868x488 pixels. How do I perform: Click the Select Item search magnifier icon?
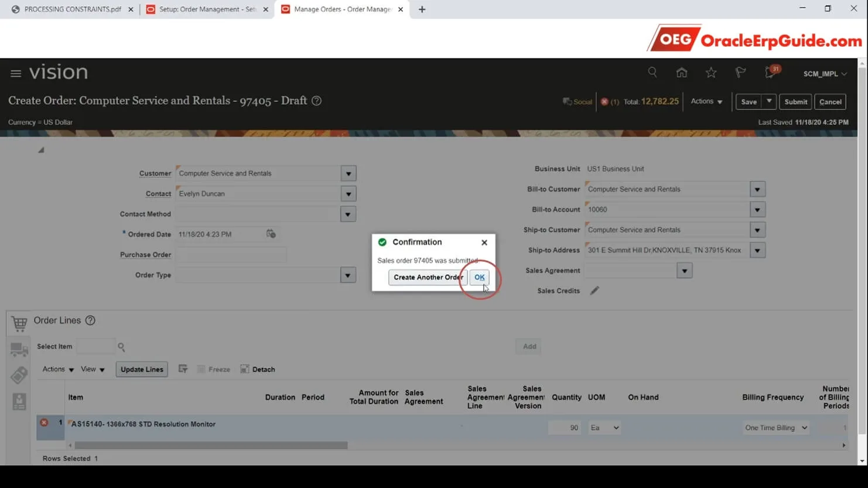pos(121,347)
